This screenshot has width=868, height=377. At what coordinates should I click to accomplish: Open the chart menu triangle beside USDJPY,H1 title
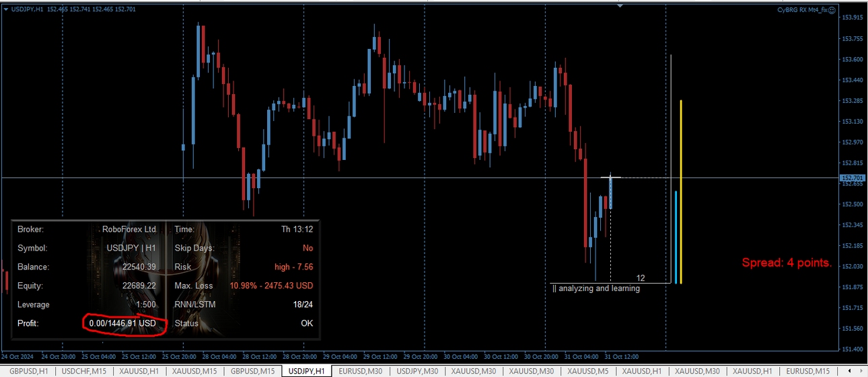click(x=6, y=9)
